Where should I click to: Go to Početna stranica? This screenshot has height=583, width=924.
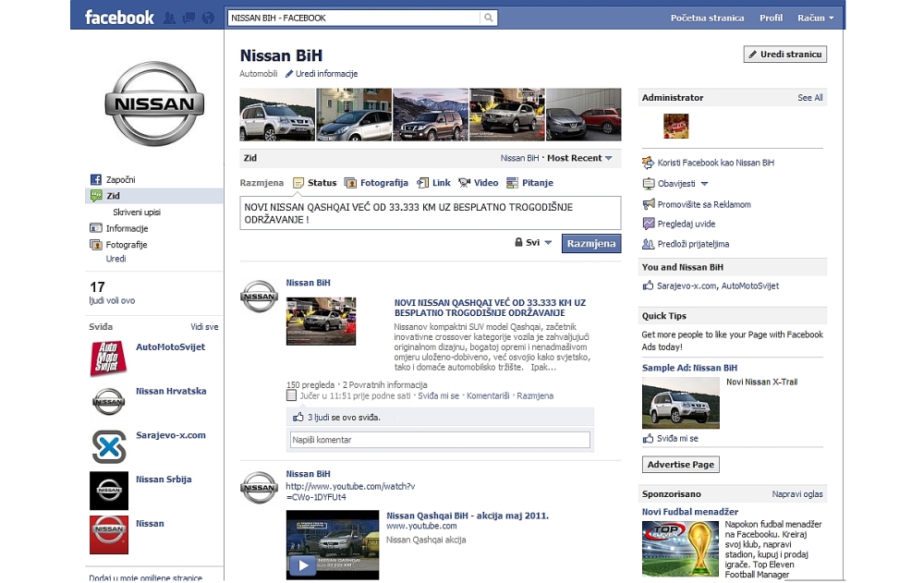click(x=707, y=18)
